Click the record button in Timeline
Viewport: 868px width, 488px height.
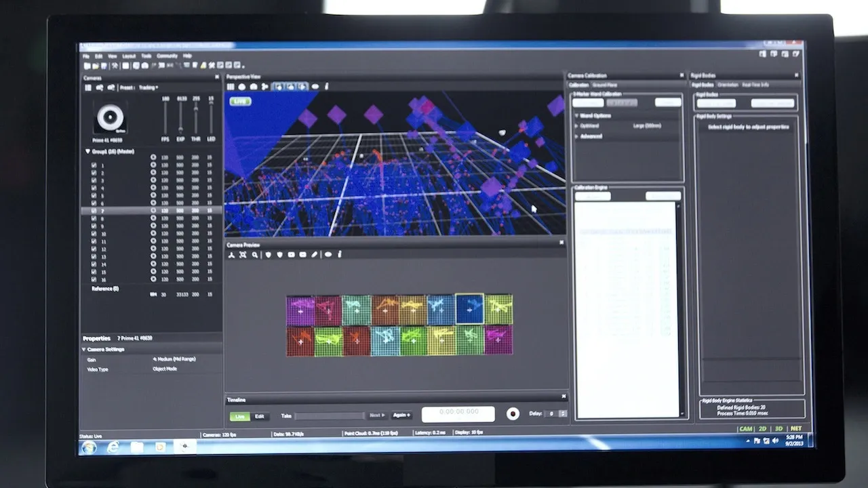coord(513,414)
